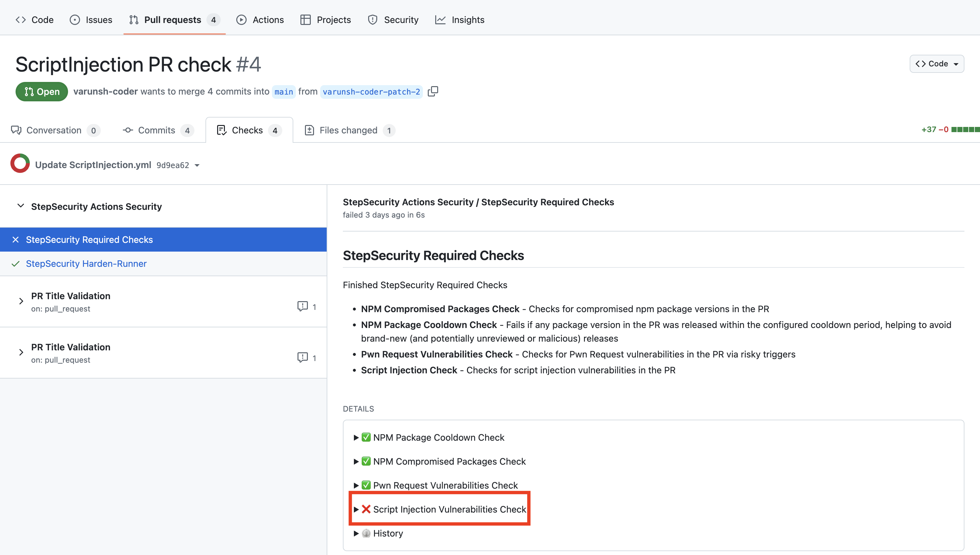Click the Commits node icon

coord(128,130)
